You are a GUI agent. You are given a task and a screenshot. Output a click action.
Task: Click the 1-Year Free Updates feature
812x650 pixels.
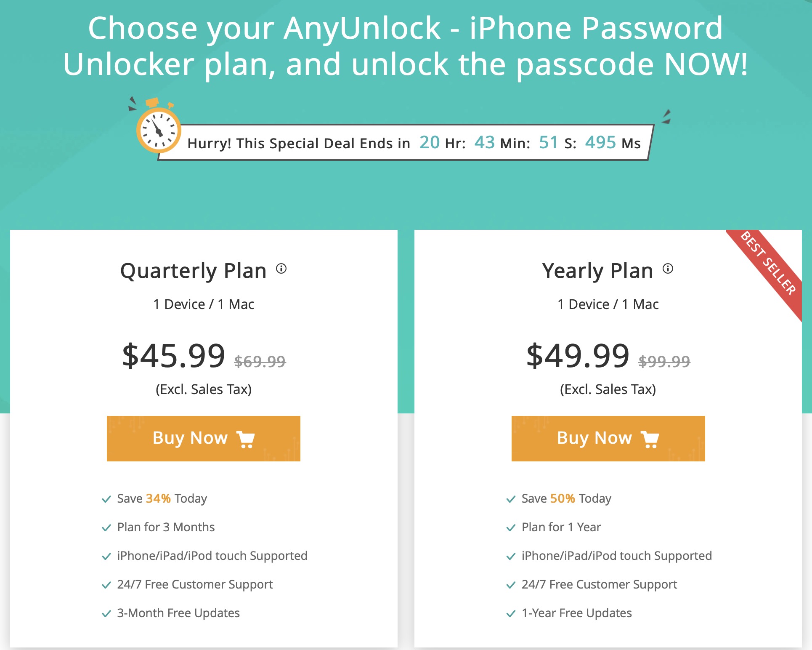point(576,613)
